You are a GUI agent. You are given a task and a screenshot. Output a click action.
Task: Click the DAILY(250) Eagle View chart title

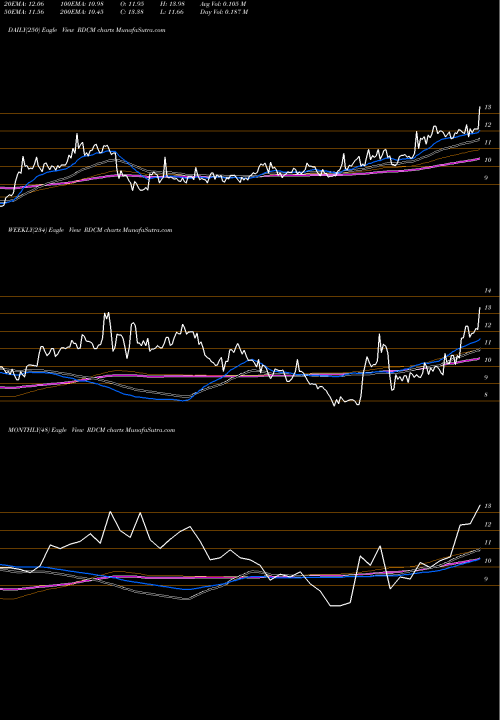pos(86,30)
